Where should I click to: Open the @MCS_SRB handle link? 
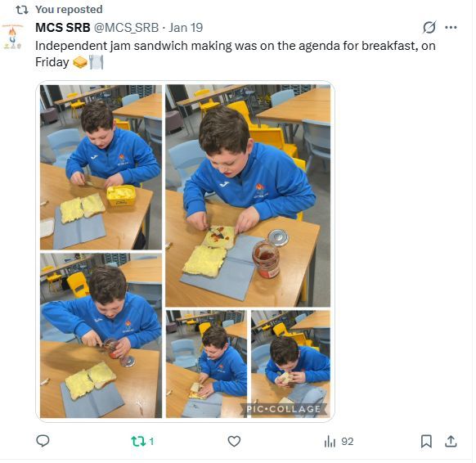tap(126, 28)
